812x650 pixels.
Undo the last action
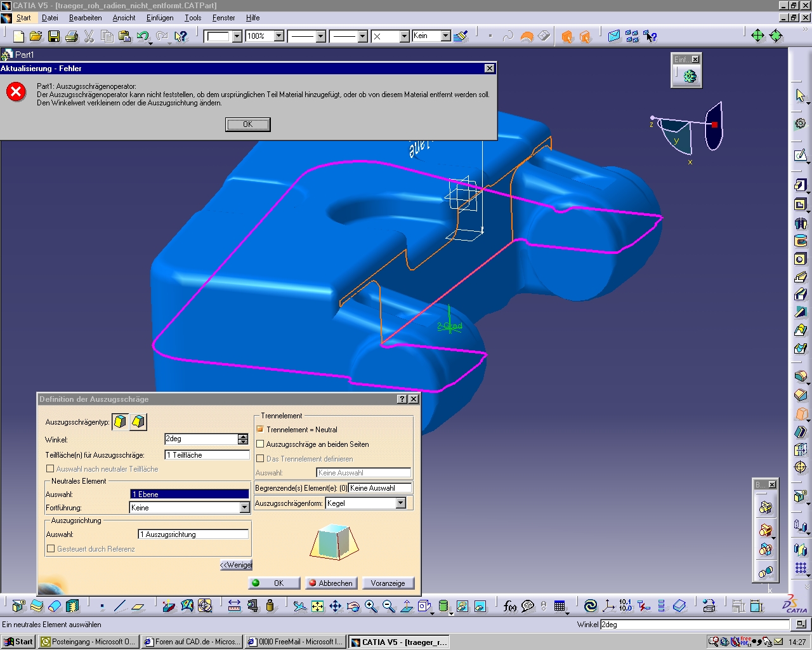click(x=143, y=36)
